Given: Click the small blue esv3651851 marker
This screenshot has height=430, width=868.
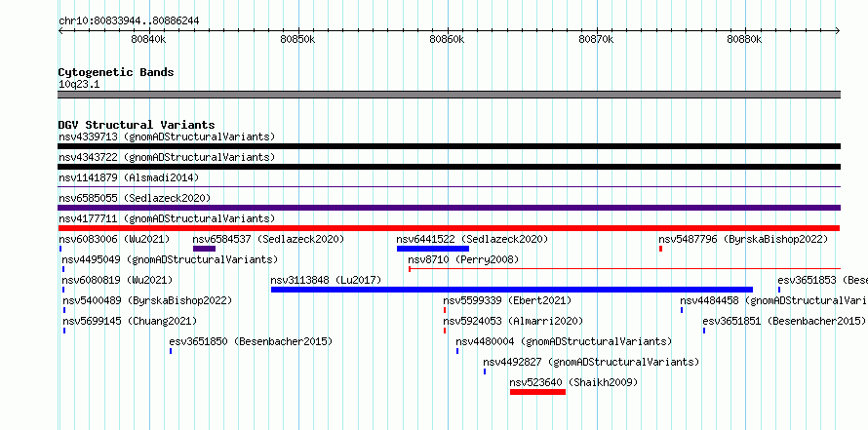Looking at the screenshot, I should pyautogui.click(x=704, y=331).
